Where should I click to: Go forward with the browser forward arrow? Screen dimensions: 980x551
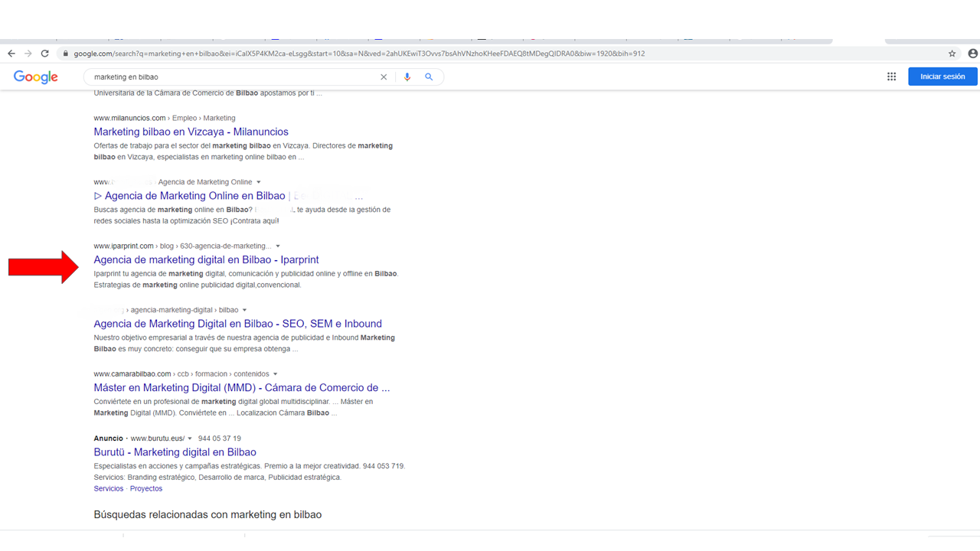click(28, 54)
